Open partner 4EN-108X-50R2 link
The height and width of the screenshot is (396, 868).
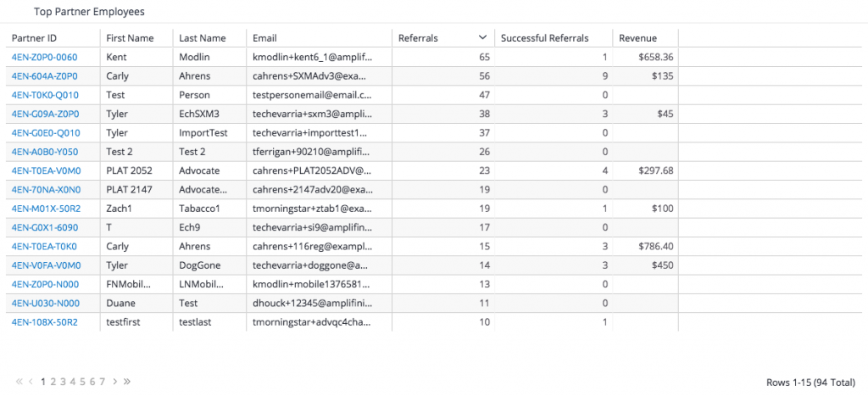click(x=44, y=322)
